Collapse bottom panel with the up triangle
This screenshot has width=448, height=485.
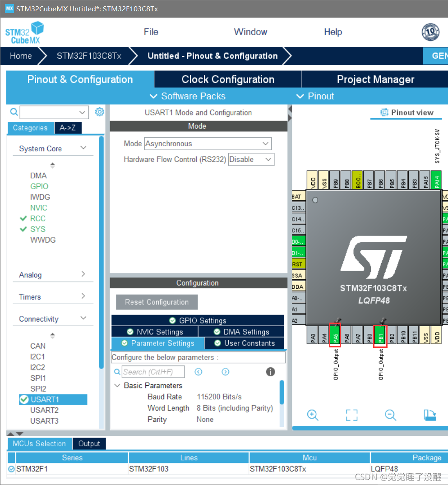click(10, 434)
